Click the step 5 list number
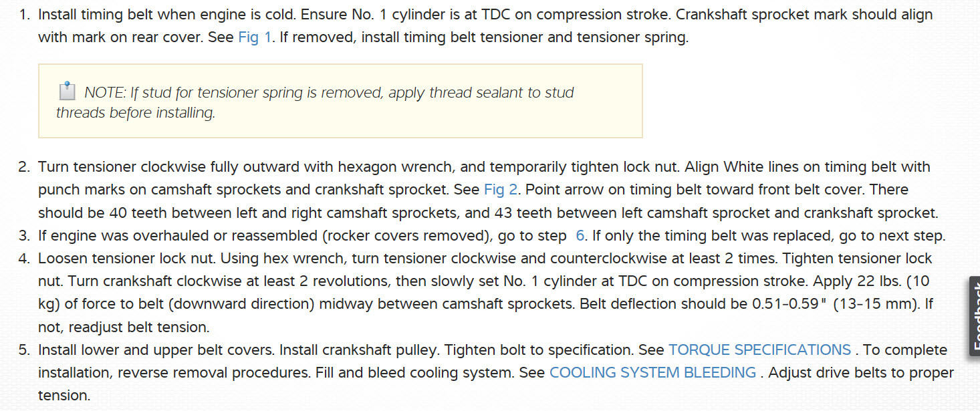This screenshot has height=411, width=980. coord(24,350)
